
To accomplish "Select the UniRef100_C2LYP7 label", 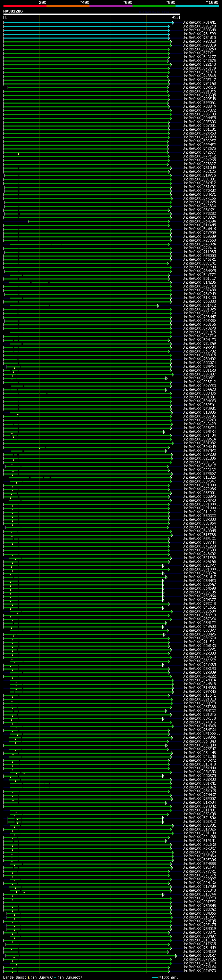I will (199, 565).
